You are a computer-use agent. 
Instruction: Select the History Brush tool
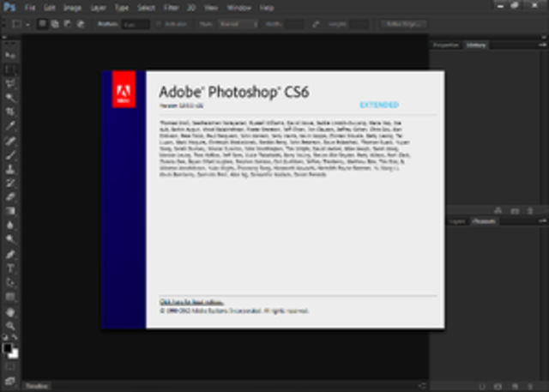pos(10,183)
